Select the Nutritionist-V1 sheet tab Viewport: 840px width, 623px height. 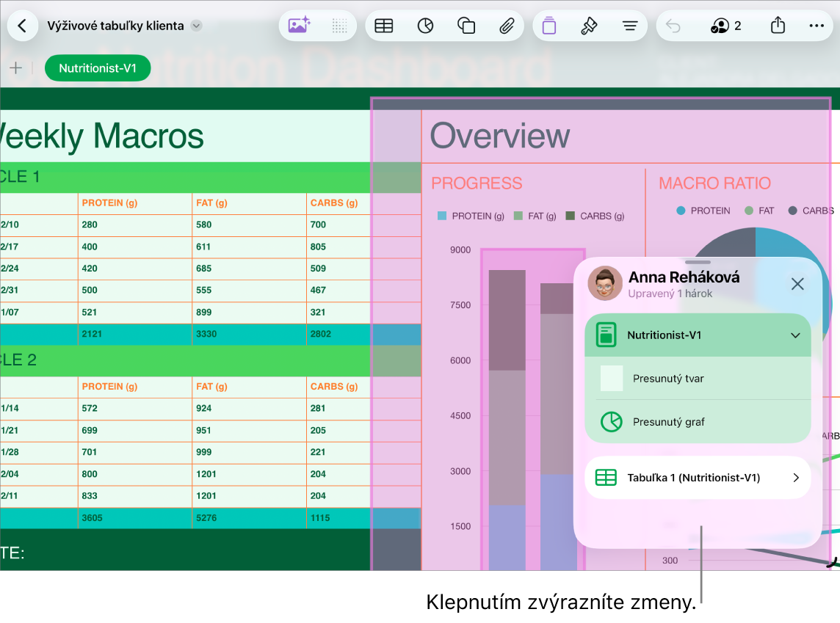(x=98, y=68)
